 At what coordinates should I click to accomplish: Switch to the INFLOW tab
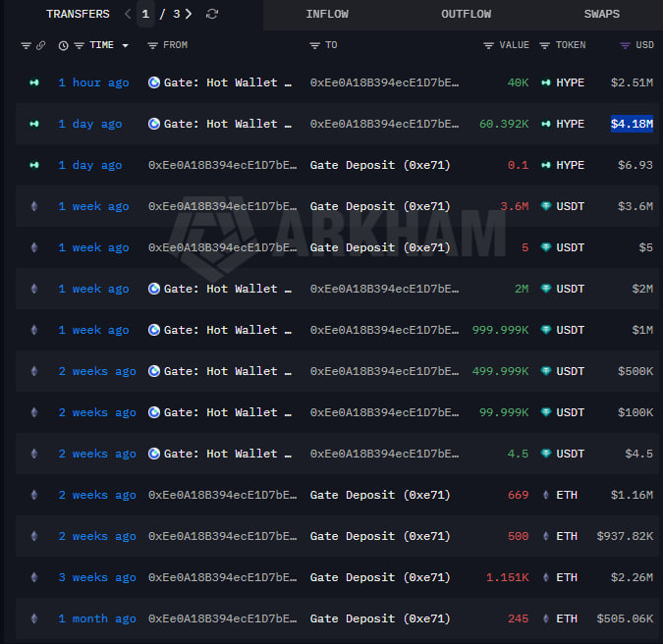point(327,14)
